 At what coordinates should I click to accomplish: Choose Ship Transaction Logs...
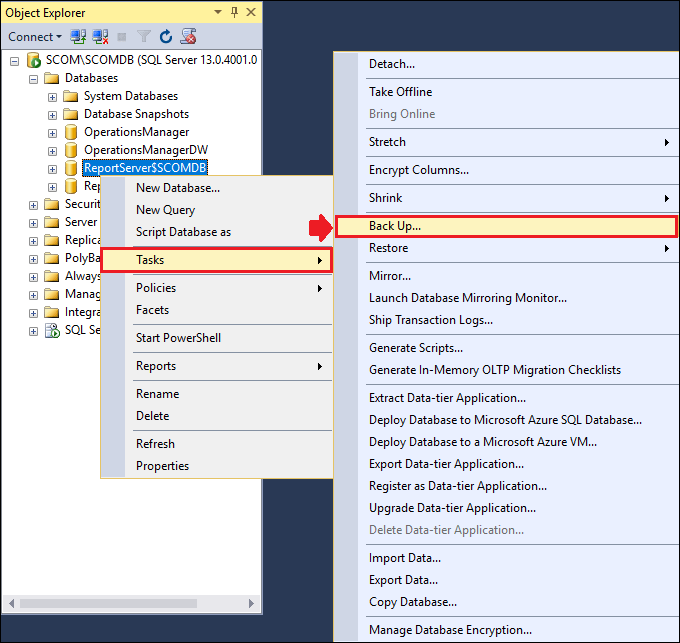coord(506,320)
